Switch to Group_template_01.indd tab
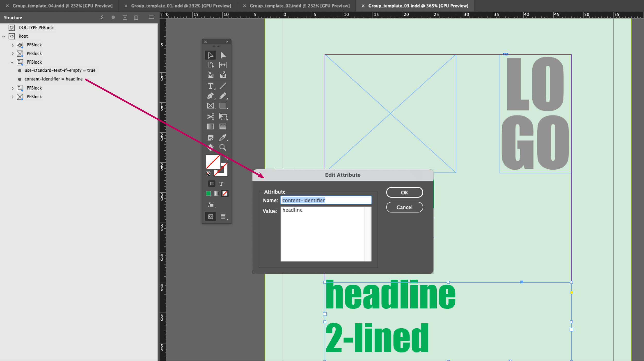This screenshot has width=644, height=361. click(x=181, y=6)
